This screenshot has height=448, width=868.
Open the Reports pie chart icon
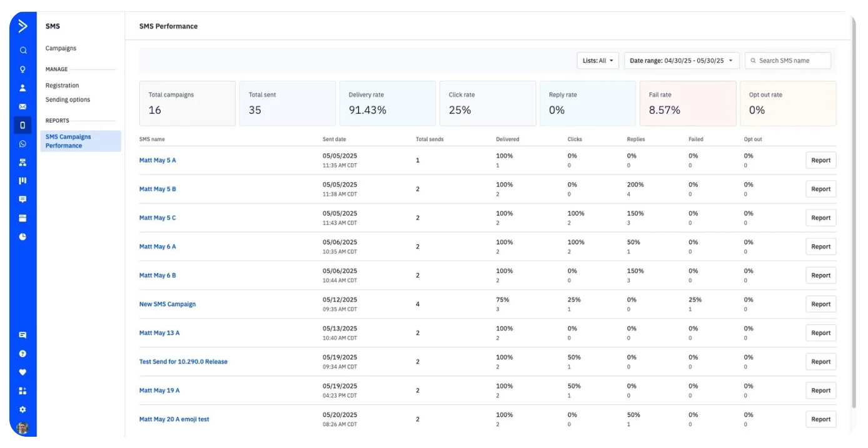coord(23,237)
